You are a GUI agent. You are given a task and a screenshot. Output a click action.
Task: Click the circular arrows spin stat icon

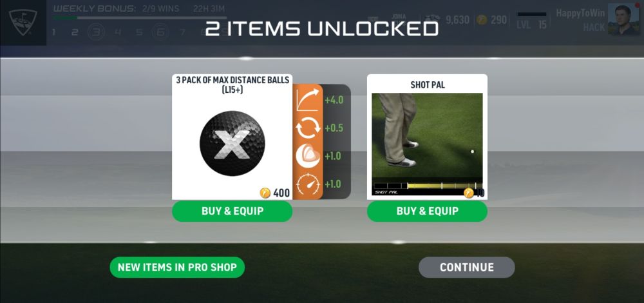[308, 128]
